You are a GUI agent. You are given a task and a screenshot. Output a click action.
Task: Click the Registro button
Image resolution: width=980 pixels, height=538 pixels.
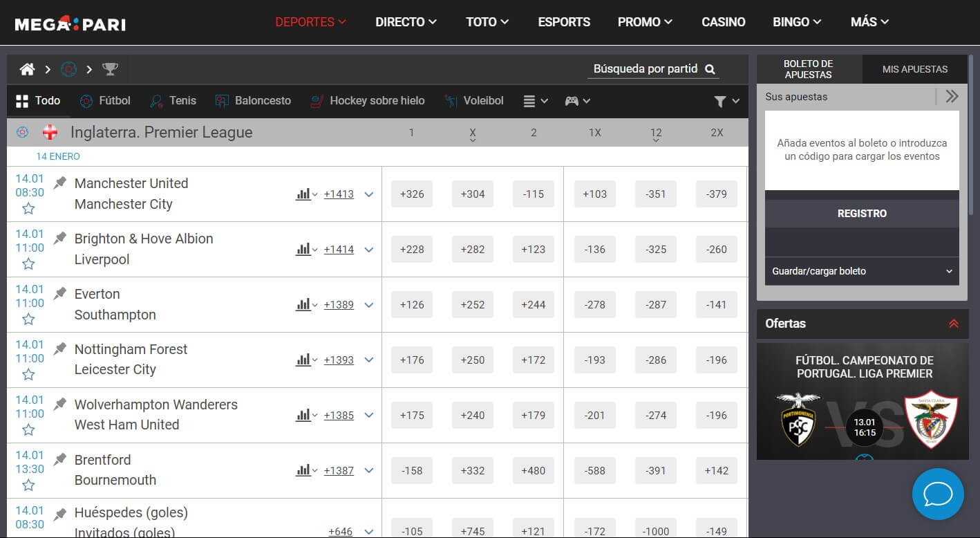point(862,214)
